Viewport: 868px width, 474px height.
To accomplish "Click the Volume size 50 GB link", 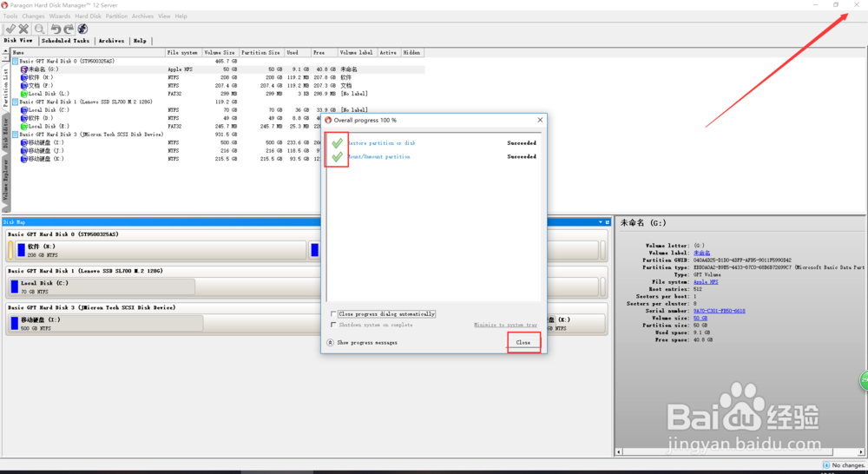I will click(x=700, y=319).
